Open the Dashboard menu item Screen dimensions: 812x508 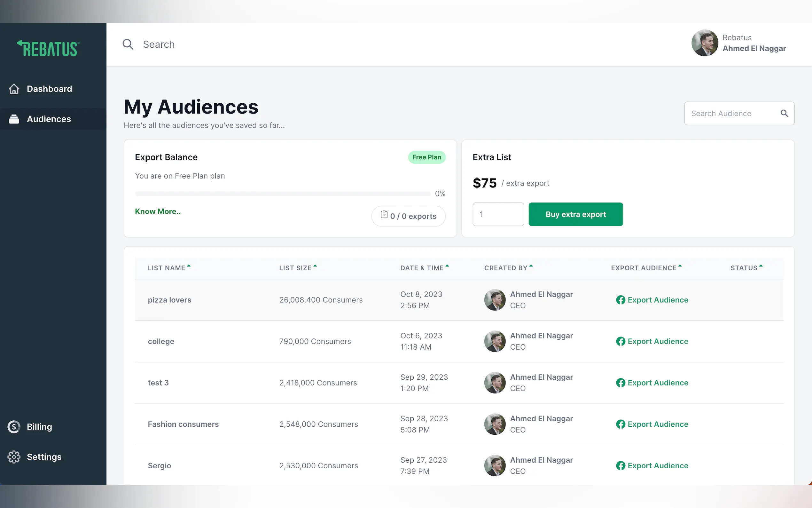(49, 89)
